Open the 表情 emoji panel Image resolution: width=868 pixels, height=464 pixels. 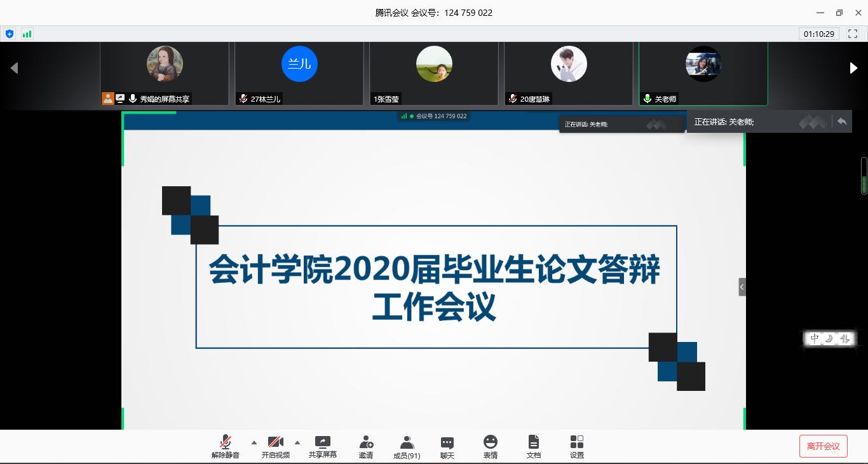pyautogui.click(x=490, y=446)
